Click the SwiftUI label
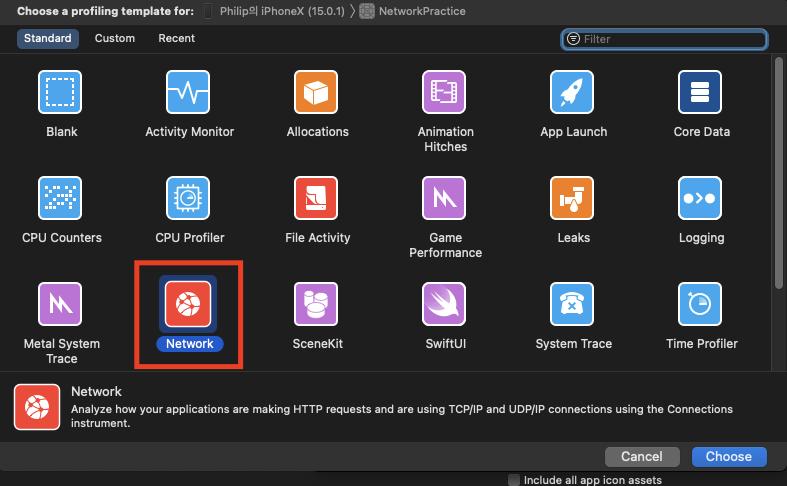This screenshot has height=486, width=787. [x=446, y=343]
